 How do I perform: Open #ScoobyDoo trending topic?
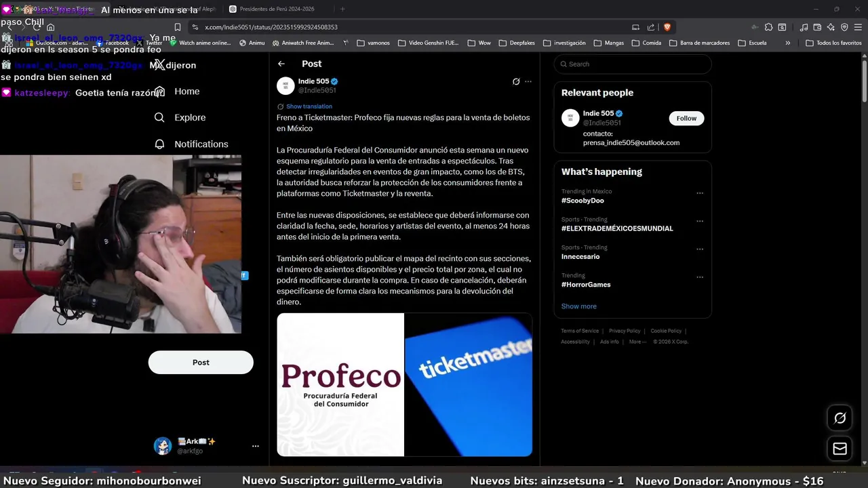(583, 201)
